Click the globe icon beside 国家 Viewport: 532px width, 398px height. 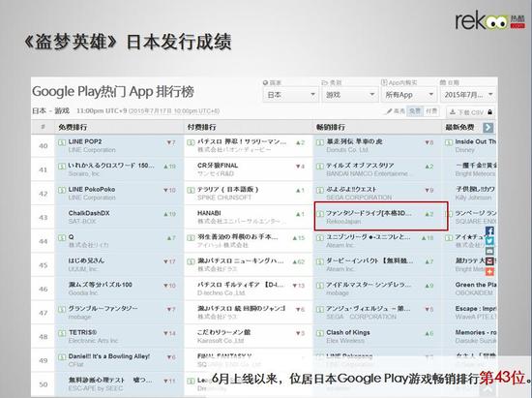(265, 82)
